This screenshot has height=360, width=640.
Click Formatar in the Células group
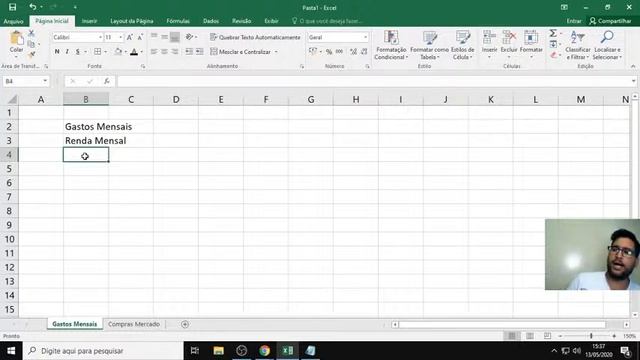[531, 44]
